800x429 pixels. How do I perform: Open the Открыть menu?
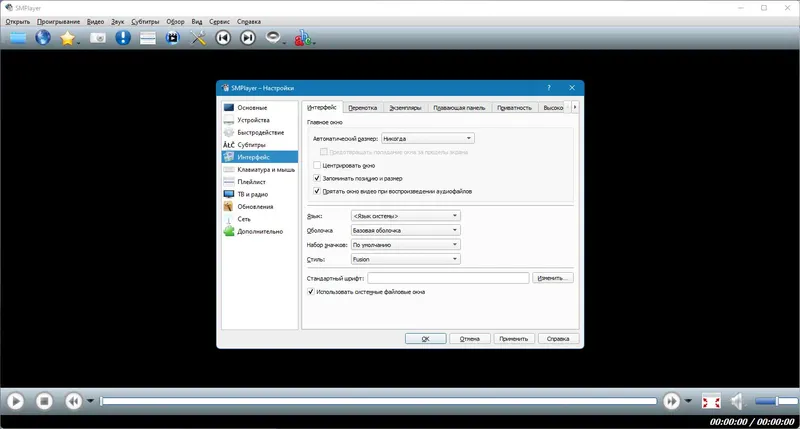(18, 21)
